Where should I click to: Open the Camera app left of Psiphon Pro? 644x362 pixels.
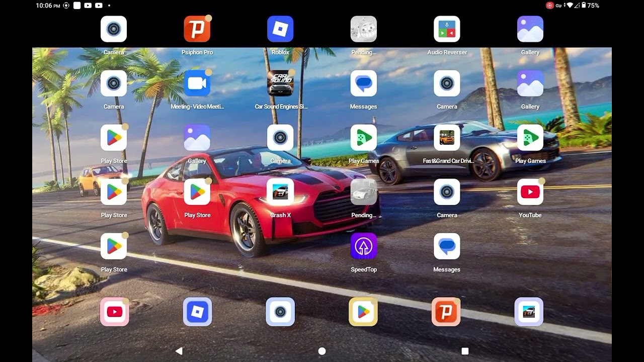click(x=114, y=29)
